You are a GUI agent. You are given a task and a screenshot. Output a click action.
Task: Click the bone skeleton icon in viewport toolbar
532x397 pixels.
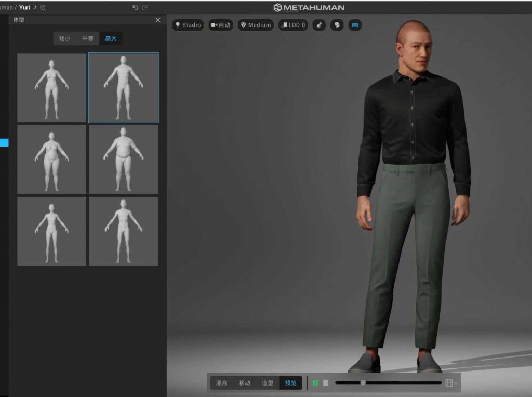pos(319,25)
